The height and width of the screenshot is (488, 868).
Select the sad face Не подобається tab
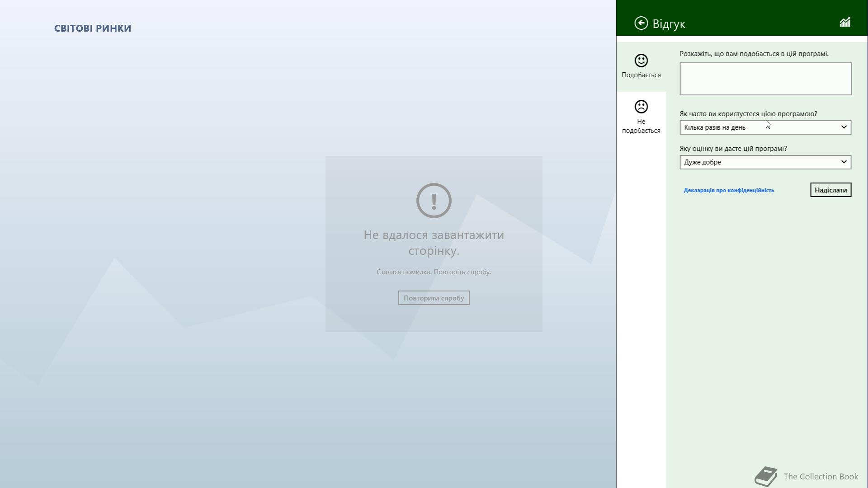(641, 117)
